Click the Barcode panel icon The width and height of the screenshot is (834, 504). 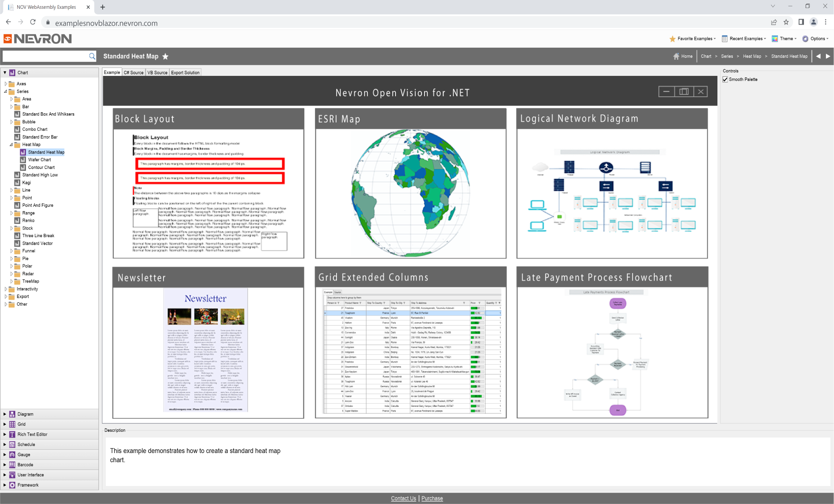pyautogui.click(x=12, y=464)
